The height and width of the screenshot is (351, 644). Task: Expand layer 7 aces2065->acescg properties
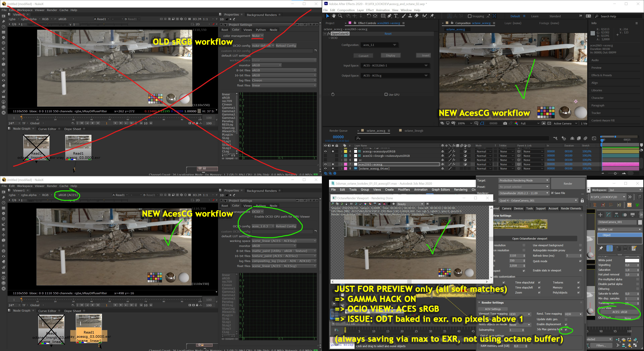(x=341, y=164)
